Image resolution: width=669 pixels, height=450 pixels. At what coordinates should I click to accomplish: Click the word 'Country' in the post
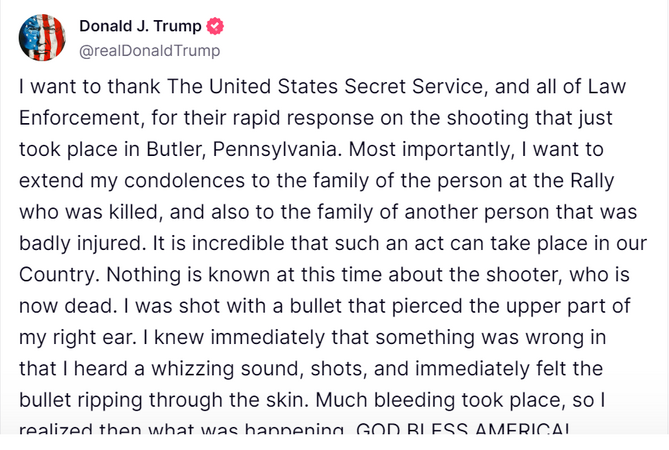57,275
